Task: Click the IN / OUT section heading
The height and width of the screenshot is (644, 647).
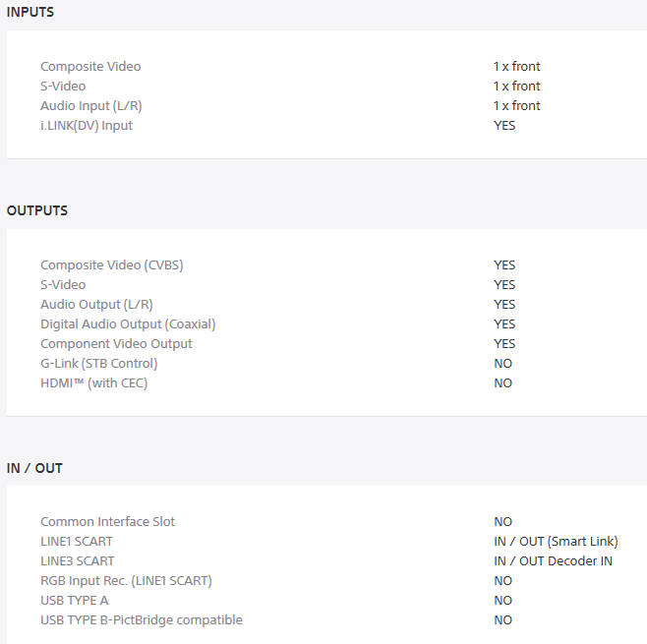Action: click(34, 468)
